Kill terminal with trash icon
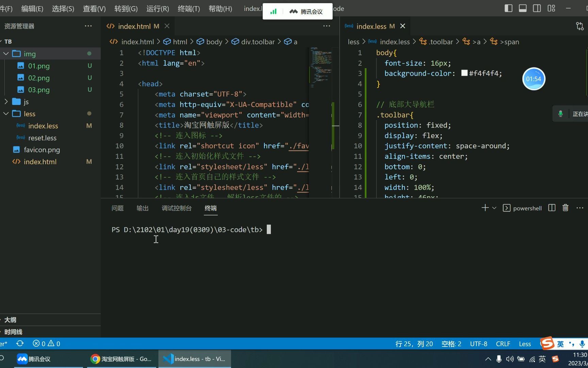The height and width of the screenshot is (368, 588). click(x=566, y=208)
